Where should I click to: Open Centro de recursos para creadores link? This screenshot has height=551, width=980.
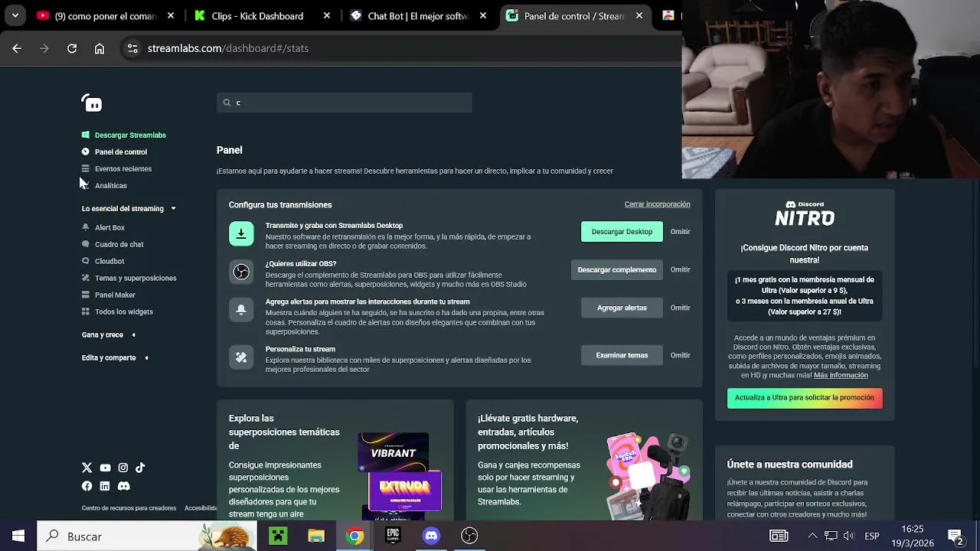(129, 508)
